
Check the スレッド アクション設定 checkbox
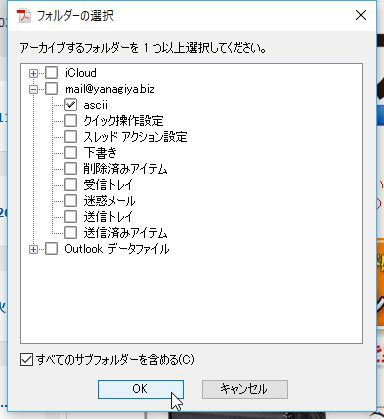click(70, 137)
